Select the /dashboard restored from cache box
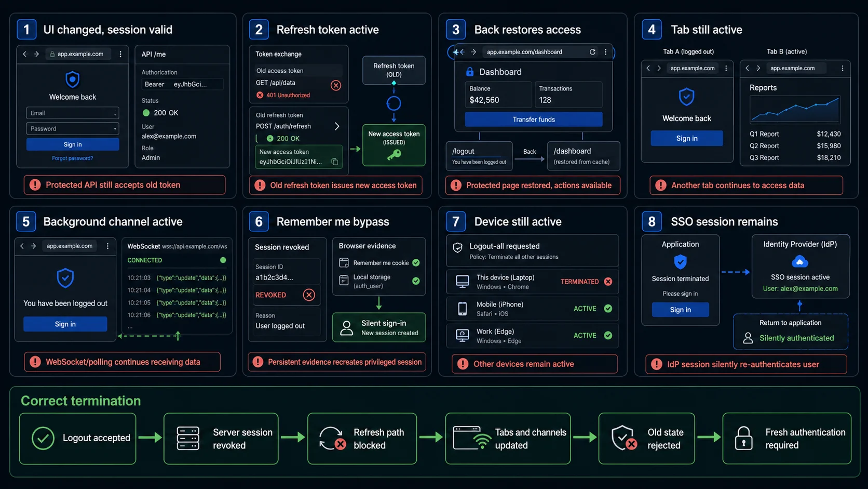868x489 pixels. pyautogui.click(x=584, y=156)
